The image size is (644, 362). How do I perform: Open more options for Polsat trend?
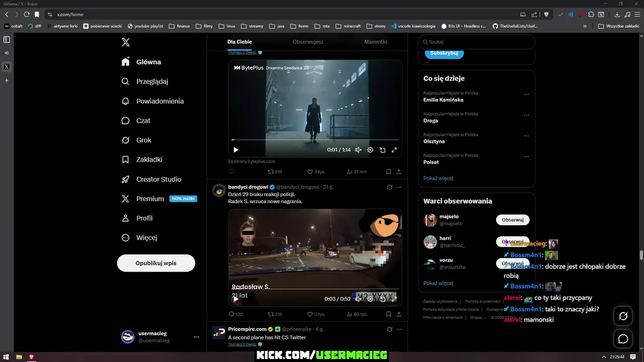pos(526,157)
